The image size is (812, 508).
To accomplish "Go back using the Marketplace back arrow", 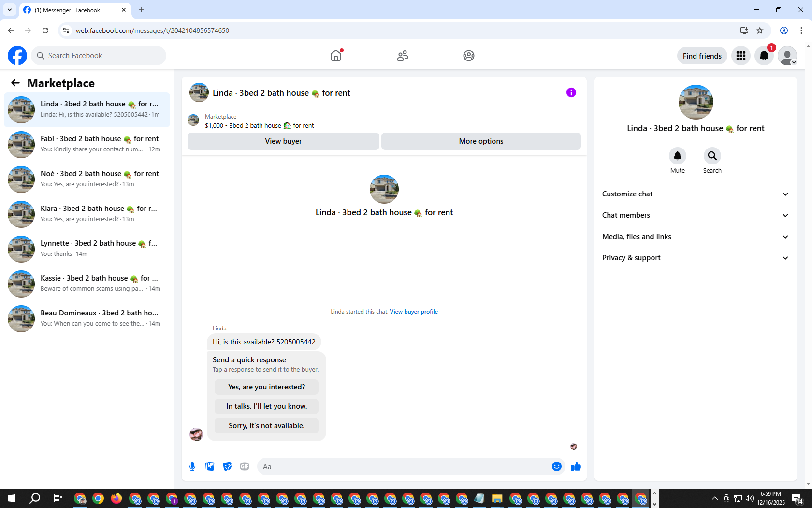I will [15, 83].
